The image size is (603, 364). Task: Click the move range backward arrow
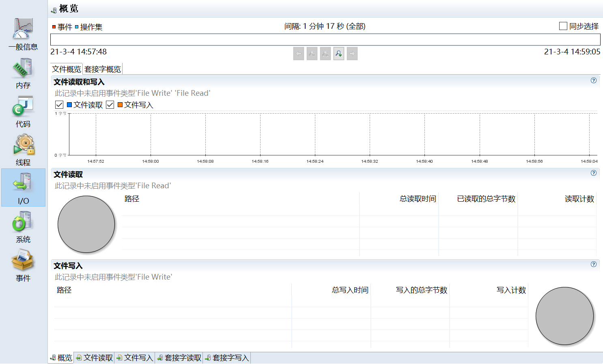click(299, 54)
